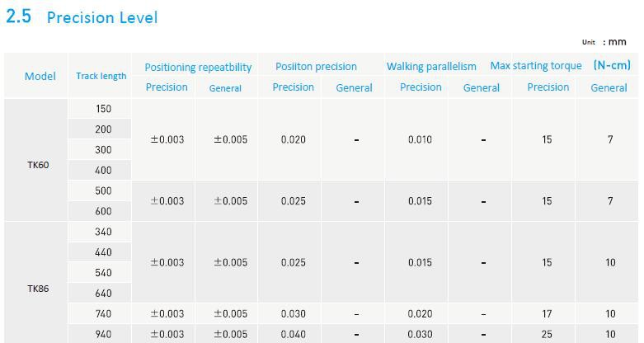Click the "2.5 Precision Level" section heading
644x343 pixels.
[x=82, y=17]
